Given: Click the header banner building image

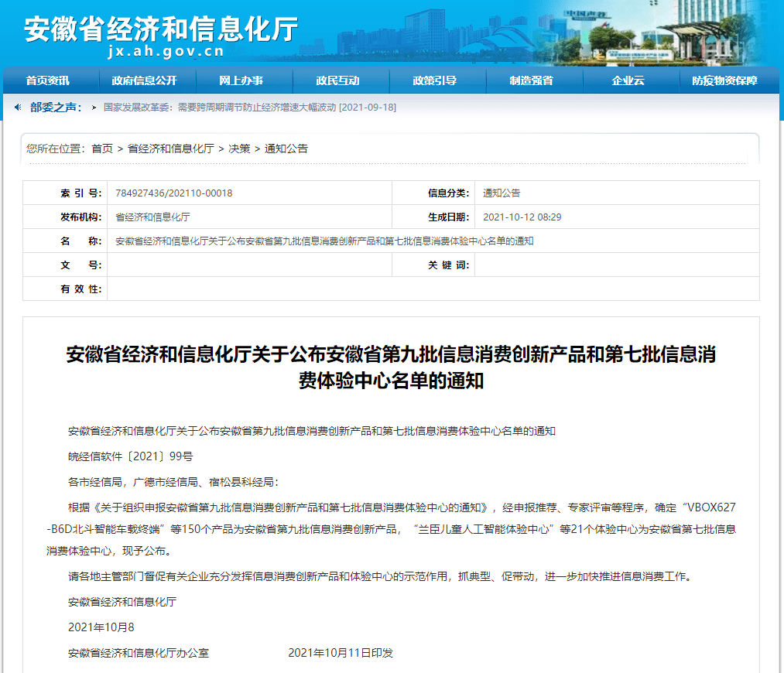Looking at the screenshot, I should point(542,35).
